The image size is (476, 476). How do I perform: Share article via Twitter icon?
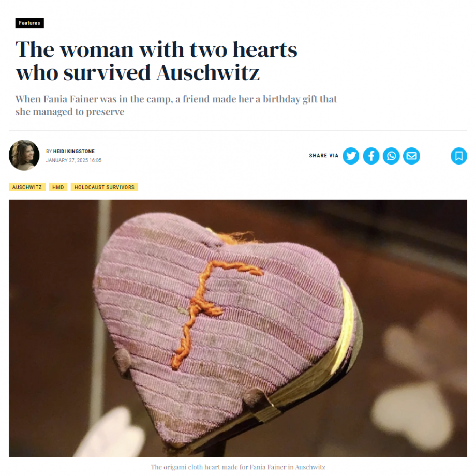click(351, 156)
